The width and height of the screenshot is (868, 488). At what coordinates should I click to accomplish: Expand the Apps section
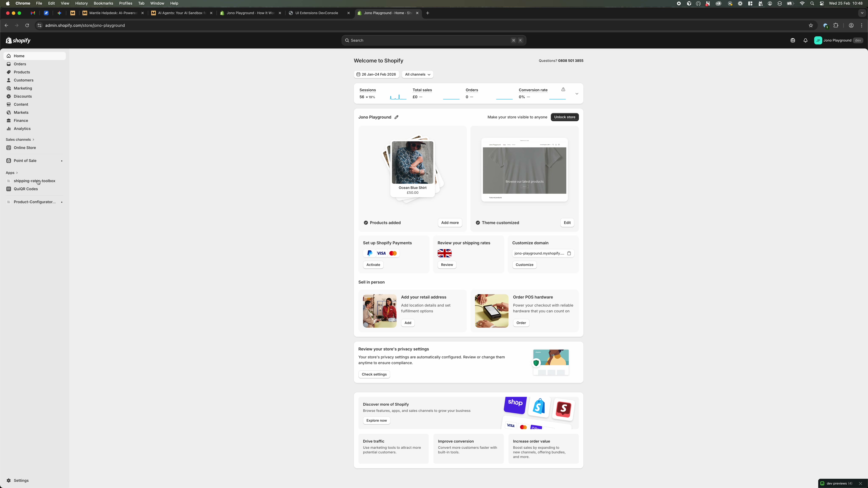coord(12,173)
